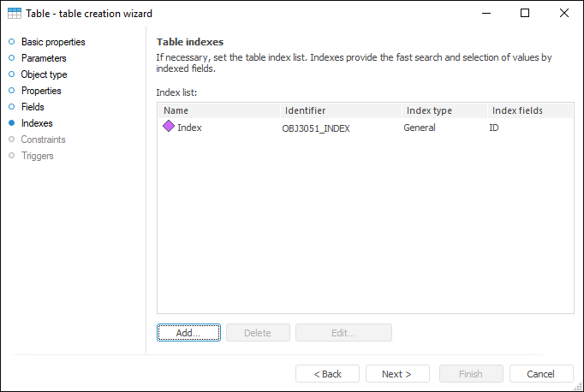This screenshot has width=584, height=392.
Task: Go back with the < Back button
Action: pyautogui.click(x=327, y=374)
